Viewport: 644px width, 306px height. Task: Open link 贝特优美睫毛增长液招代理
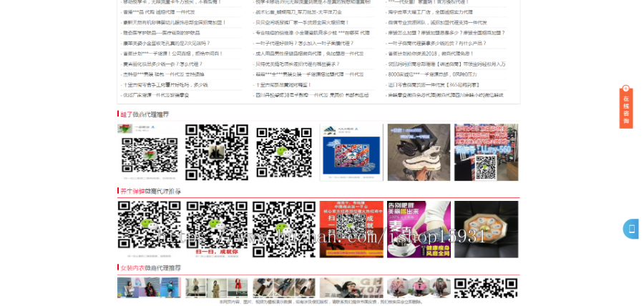pyautogui.click(x=298, y=64)
